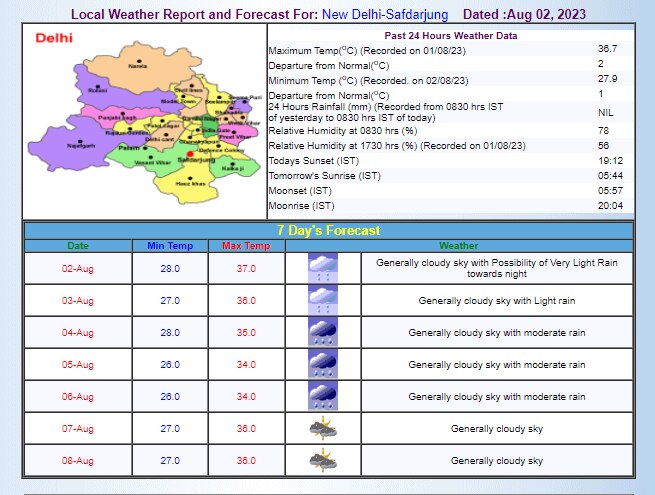Click the 08-Aug cloudy sky icon
The width and height of the screenshot is (655, 495).
coord(322,460)
